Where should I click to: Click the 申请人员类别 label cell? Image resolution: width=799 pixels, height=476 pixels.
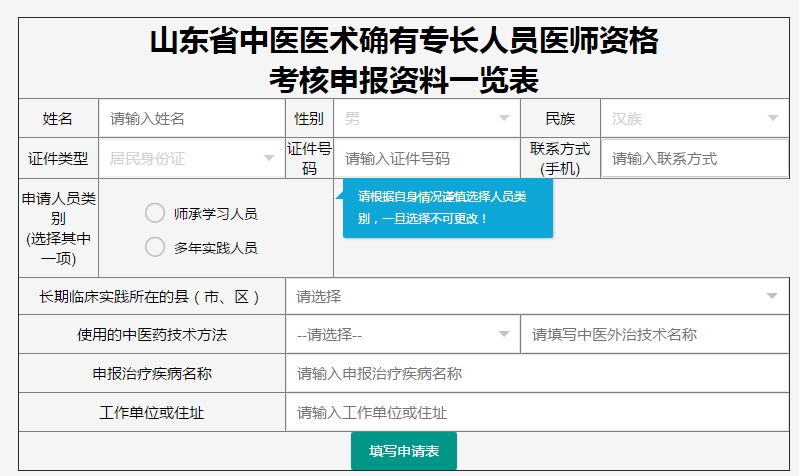pyautogui.click(x=58, y=228)
